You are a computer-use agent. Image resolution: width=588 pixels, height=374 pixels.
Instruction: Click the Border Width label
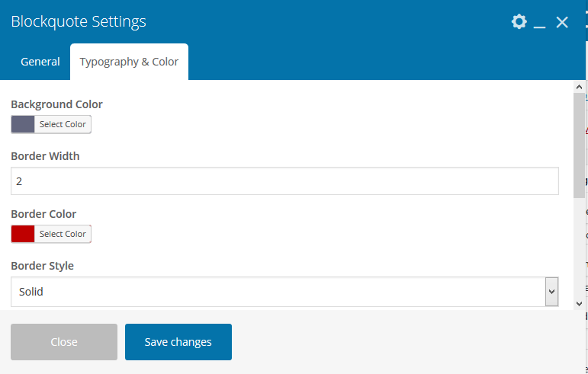tap(45, 156)
